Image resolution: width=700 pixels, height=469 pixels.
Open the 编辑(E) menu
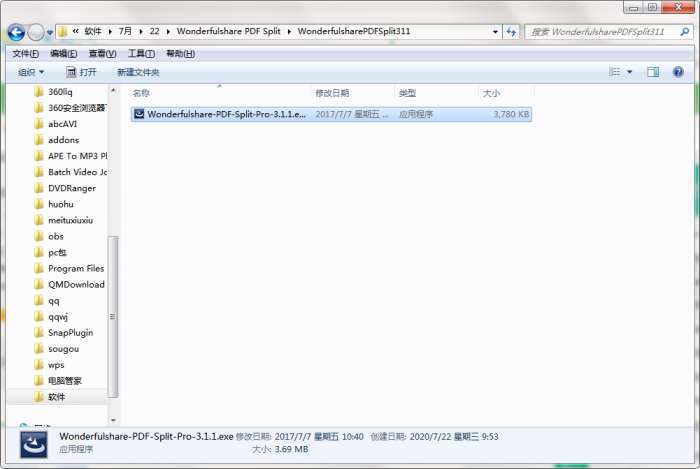pos(63,54)
